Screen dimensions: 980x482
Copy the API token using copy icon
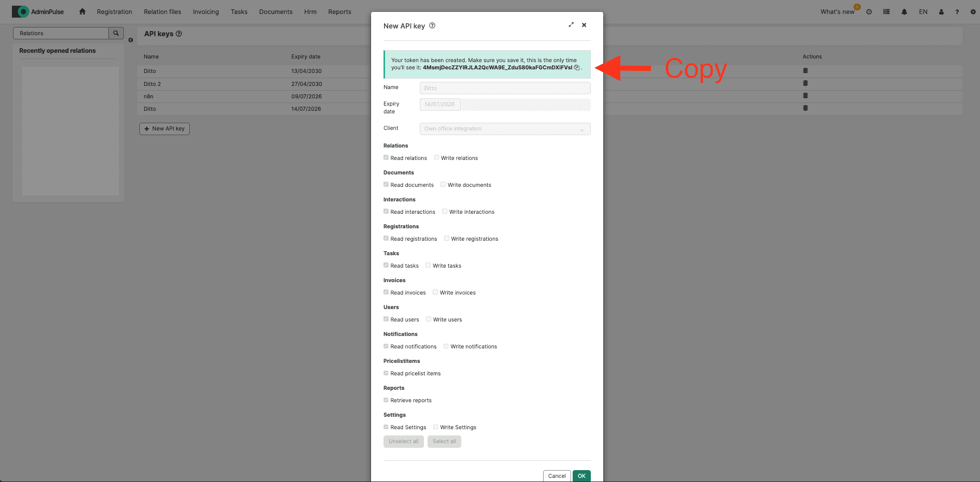pos(576,68)
